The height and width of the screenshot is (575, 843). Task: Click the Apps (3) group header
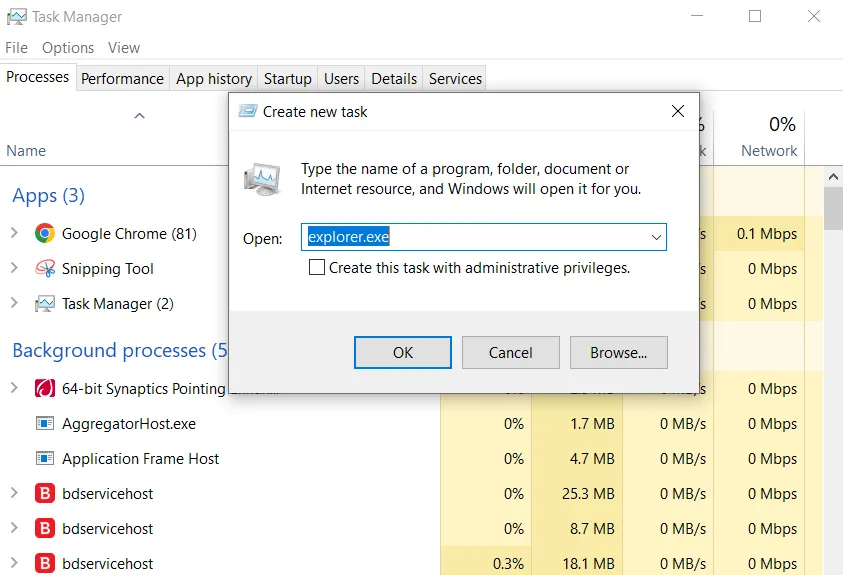pos(48,196)
